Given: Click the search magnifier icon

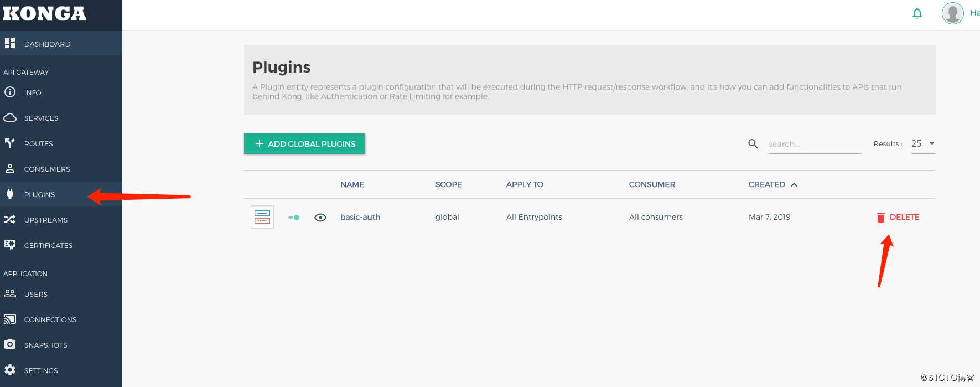Looking at the screenshot, I should [x=753, y=144].
